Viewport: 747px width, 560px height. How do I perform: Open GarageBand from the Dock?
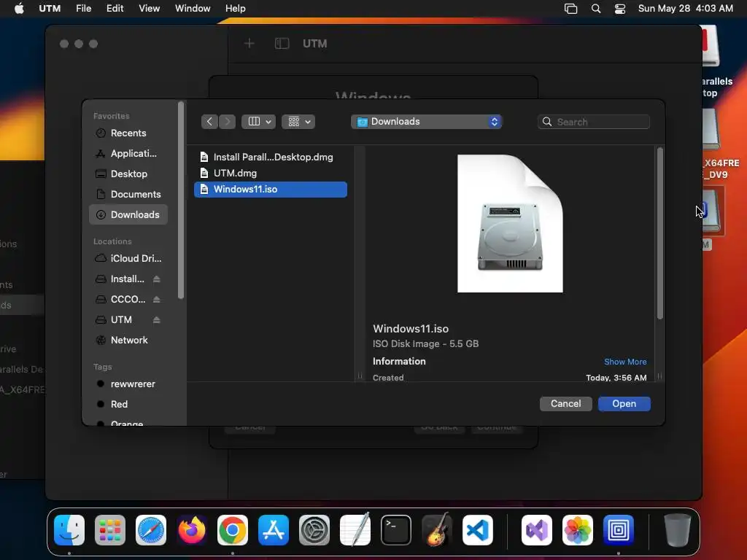click(x=437, y=530)
